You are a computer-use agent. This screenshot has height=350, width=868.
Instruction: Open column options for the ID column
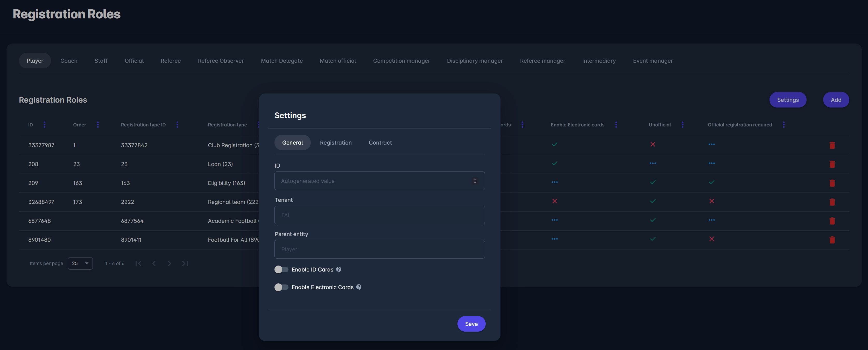45,124
